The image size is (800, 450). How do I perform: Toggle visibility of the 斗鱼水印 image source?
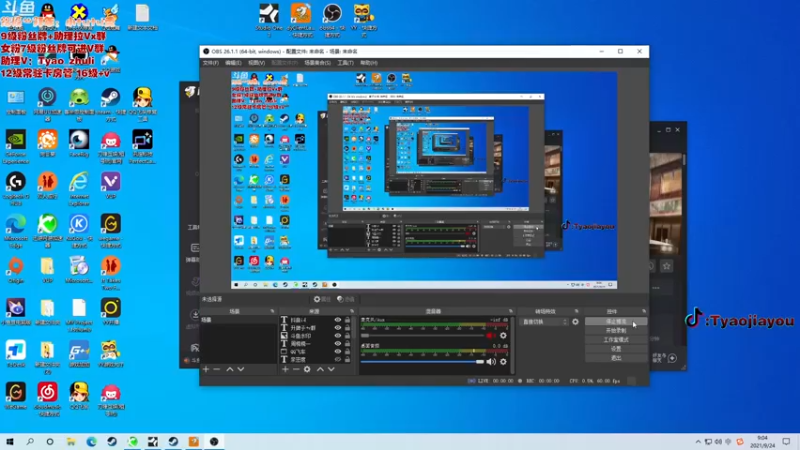[x=337, y=336]
